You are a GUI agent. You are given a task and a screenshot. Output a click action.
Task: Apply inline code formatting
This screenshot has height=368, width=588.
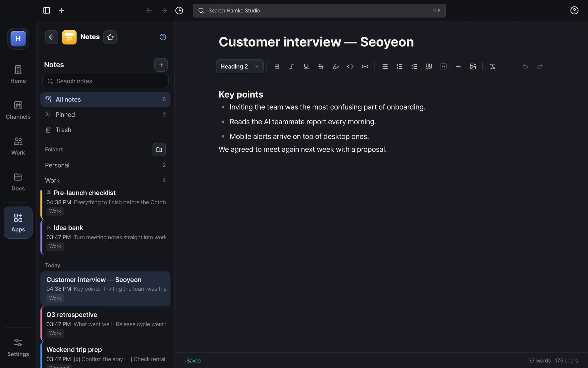tap(350, 67)
